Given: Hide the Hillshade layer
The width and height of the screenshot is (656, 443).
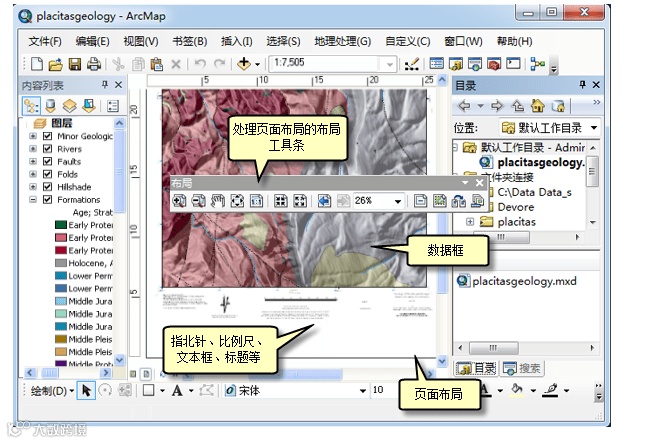Looking at the screenshot, I should (x=48, y=187).
